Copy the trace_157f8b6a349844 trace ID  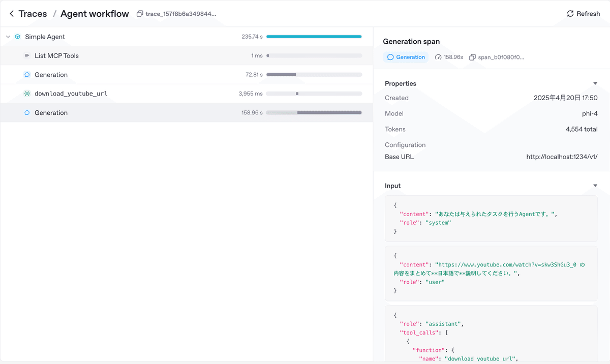click(x=140, y=14)
